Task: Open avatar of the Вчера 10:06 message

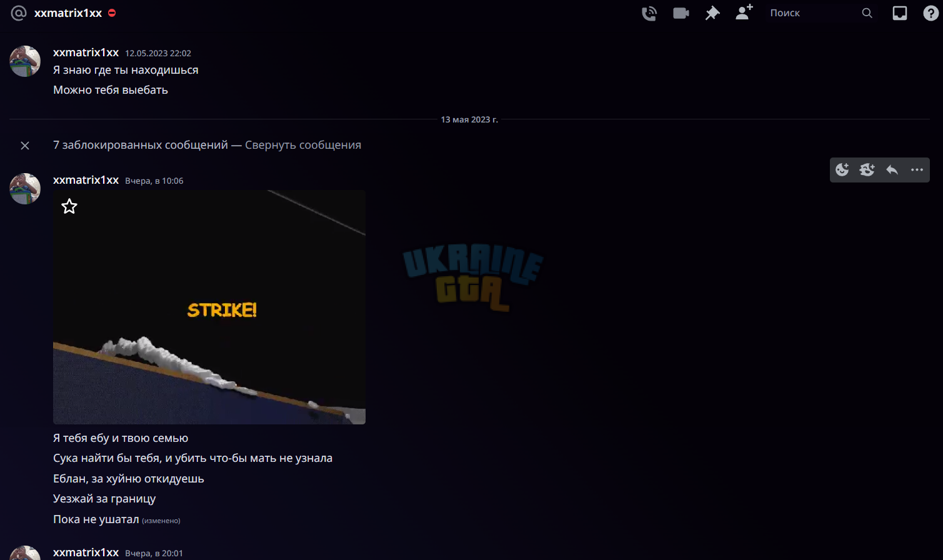Action: point(25,189)
